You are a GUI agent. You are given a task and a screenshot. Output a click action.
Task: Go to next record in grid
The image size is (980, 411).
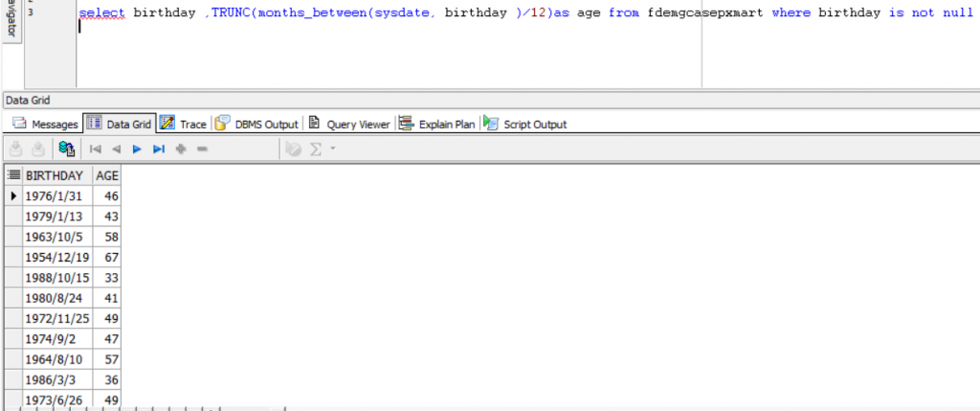coord(137,148)
